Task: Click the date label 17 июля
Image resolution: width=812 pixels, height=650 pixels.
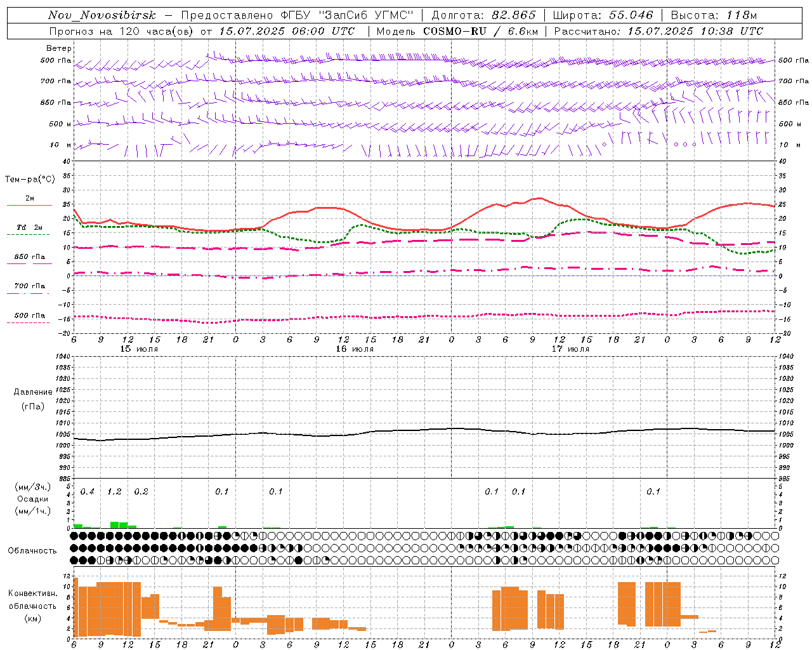Action: point(570,349)
